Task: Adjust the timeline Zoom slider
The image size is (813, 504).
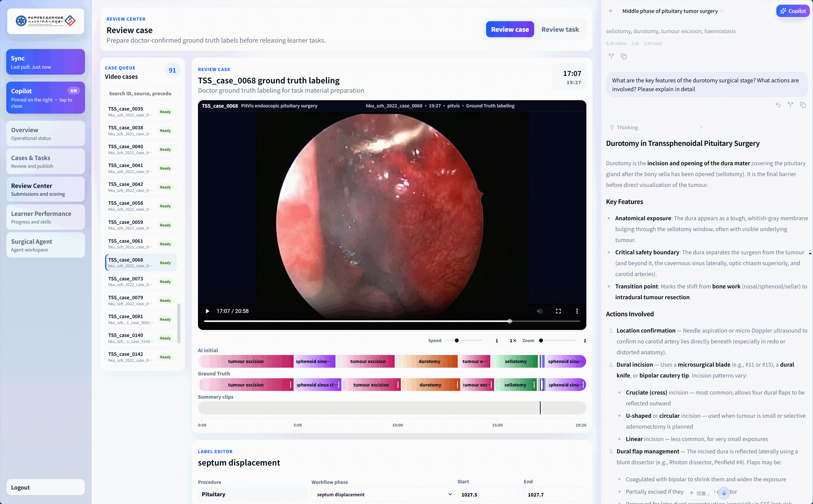Action: pyautogui.click(x=557, y=340)
